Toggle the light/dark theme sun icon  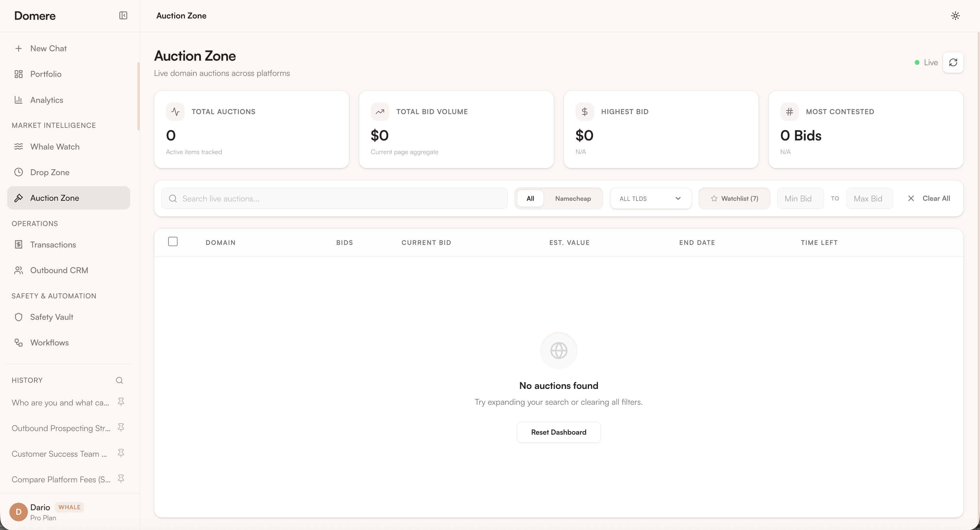pos(955,16)
